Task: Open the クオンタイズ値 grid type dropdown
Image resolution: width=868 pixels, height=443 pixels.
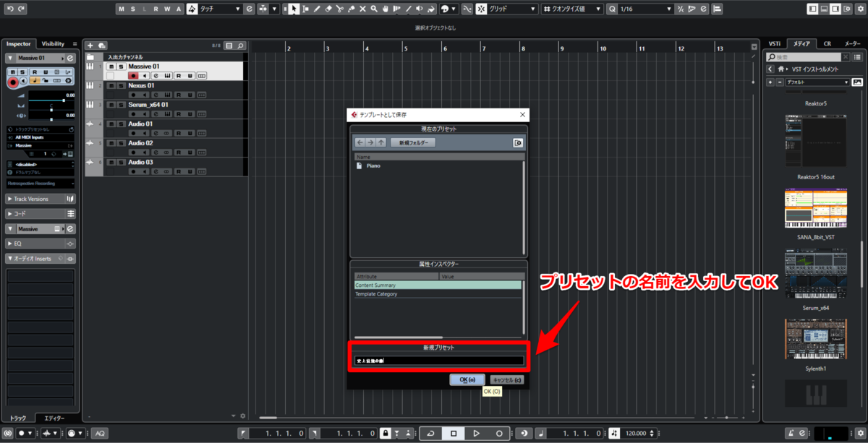Action: tap(573, 9)
